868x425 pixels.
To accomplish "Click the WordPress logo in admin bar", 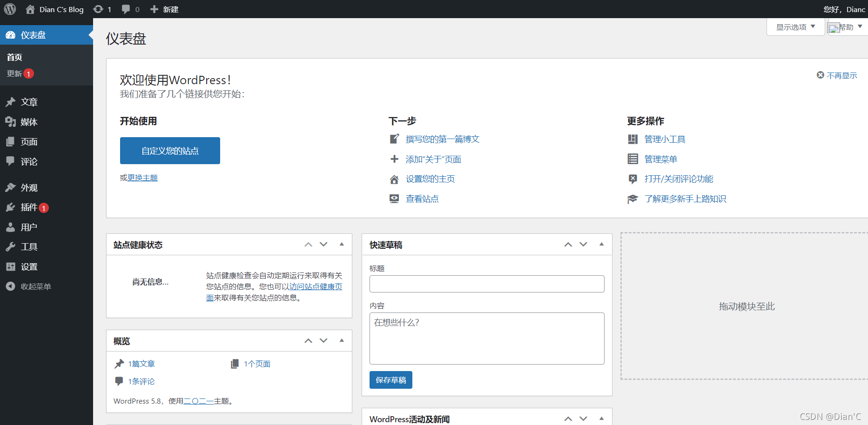I will (10, 9).
